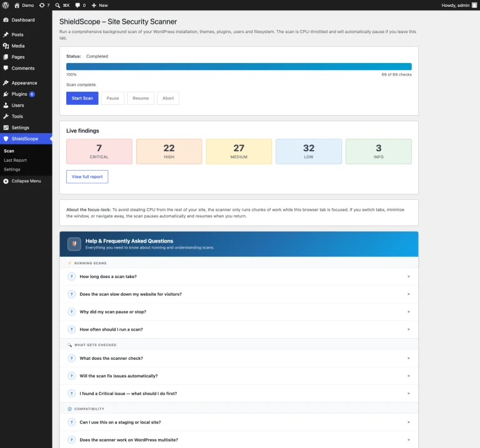
Task: Click the Resume button
Action: pyautogui.click(x=141, y=98)
